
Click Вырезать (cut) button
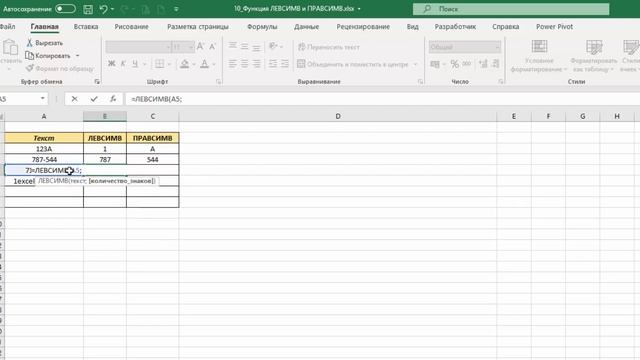click(x=45, y=42)
